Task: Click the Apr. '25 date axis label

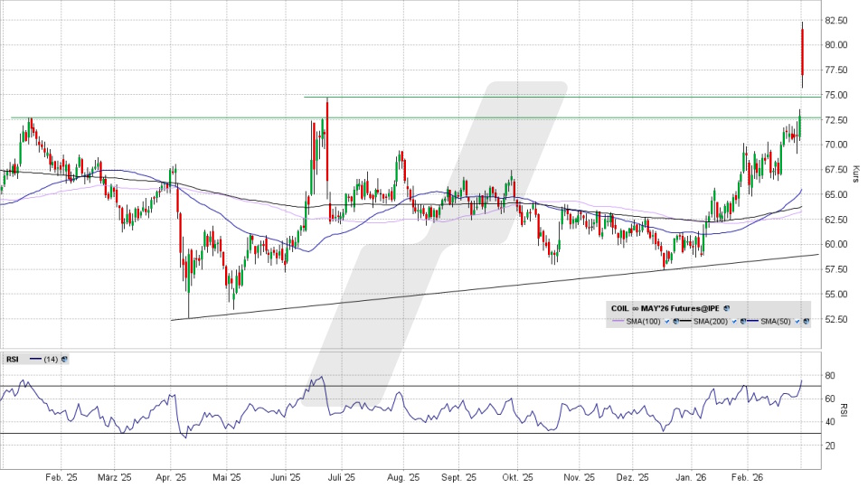Action: tap(171, 477)
